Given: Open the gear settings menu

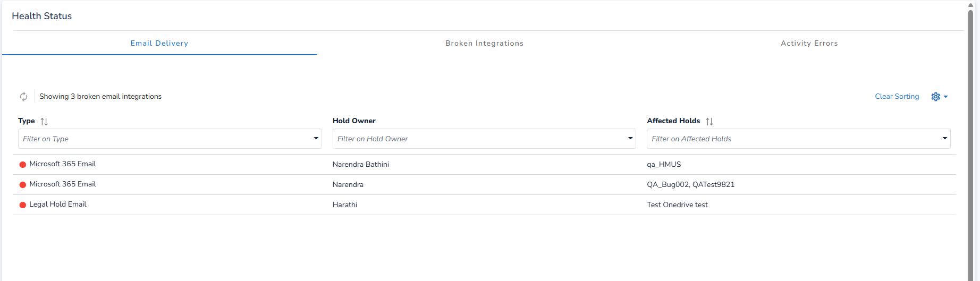Looking at the screenshot, I should 939,97.
